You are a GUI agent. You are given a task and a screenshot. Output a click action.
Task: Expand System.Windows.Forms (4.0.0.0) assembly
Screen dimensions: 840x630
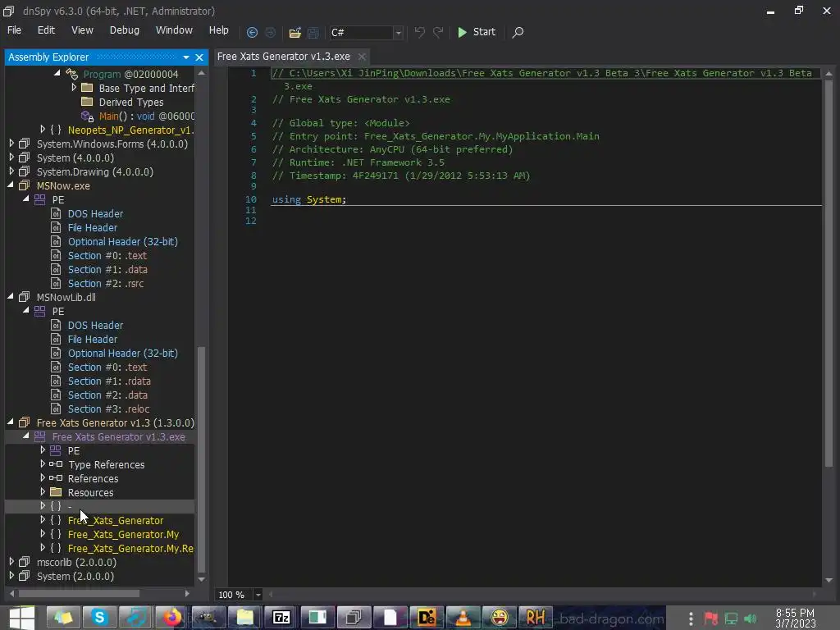point(11,143)
